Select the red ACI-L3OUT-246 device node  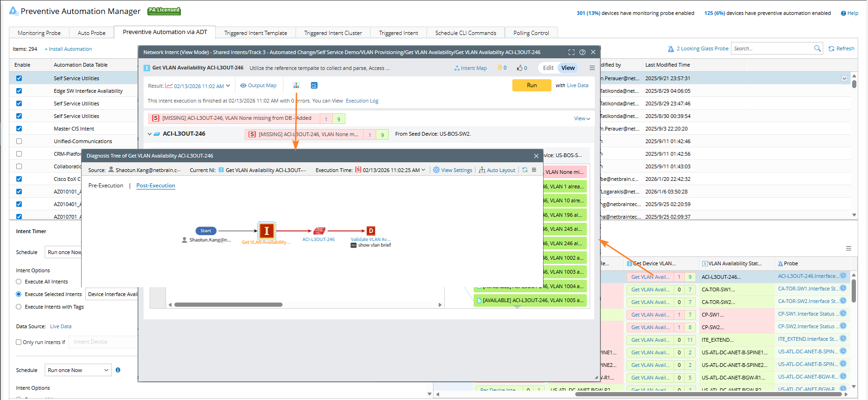[x=319, y=231]
